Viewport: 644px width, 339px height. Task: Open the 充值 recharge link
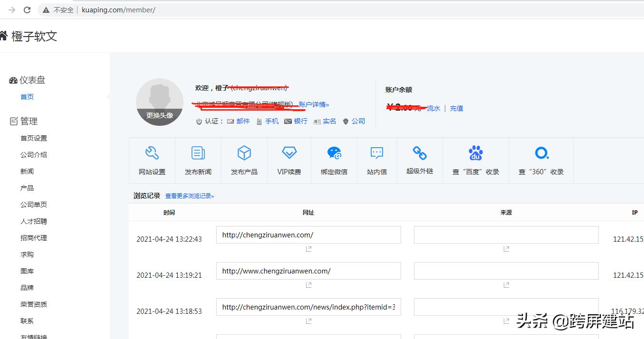[x=456, y=108]
